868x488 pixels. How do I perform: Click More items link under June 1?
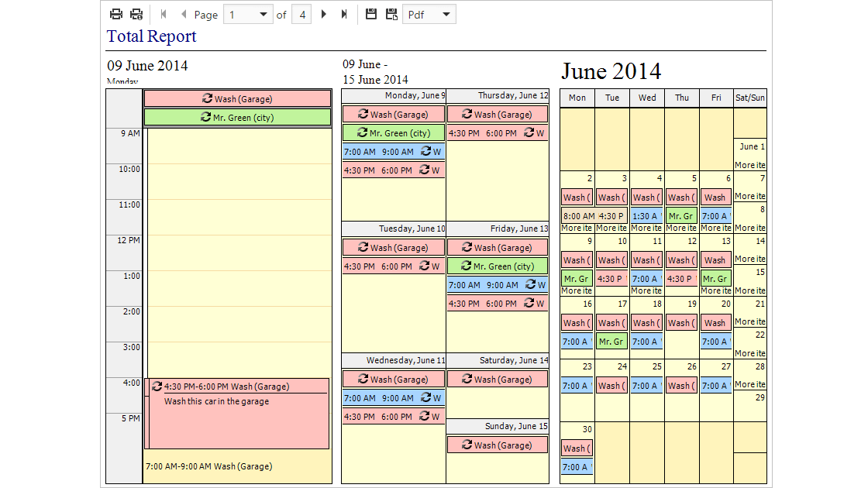[749, 165]
